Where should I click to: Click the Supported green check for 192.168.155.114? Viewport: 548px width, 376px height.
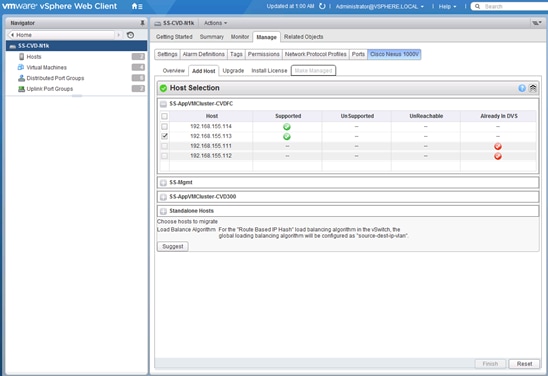coord(287,127)
